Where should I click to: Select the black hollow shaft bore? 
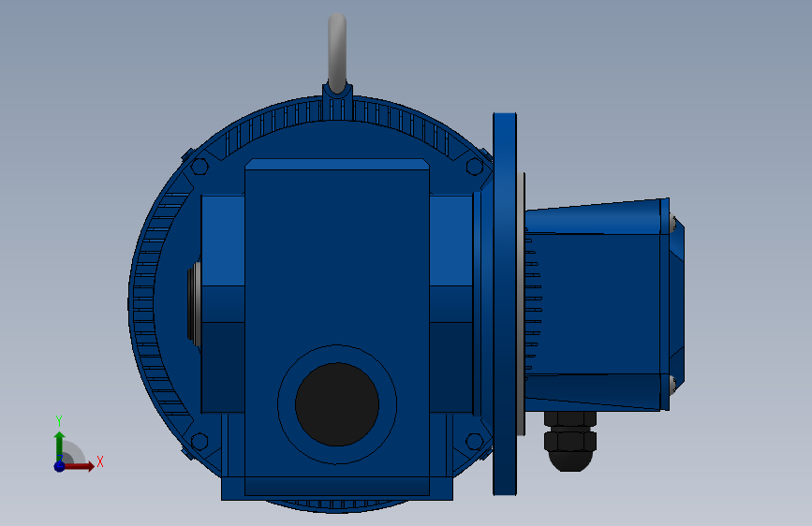(x=337, y=404)
